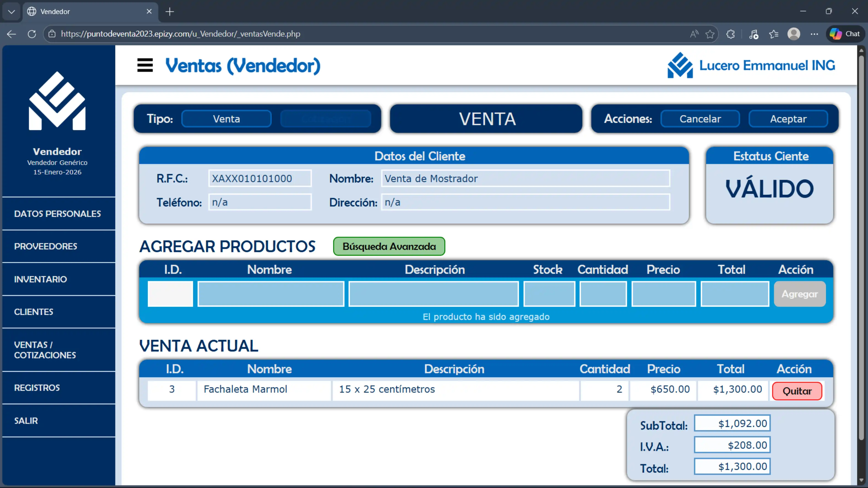Click the R.F.C. input field

point(259,179)
